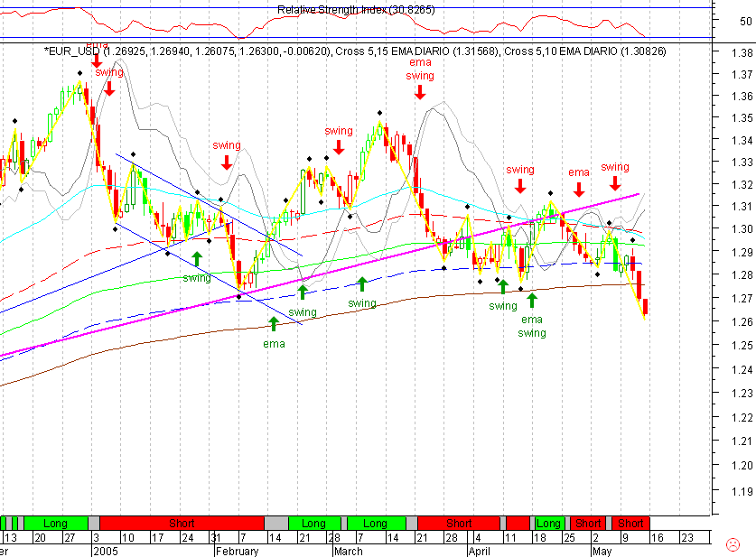Image resolution: width=756 pixels, height=557 pixels.
Task: Click the red 'ema swing' down arrow annotation
Action: point(419,90)
